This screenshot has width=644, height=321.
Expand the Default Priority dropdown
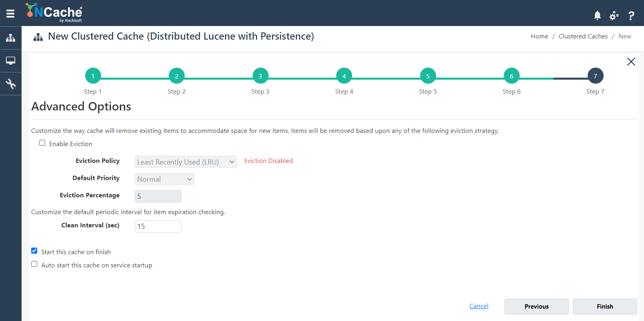164,179
